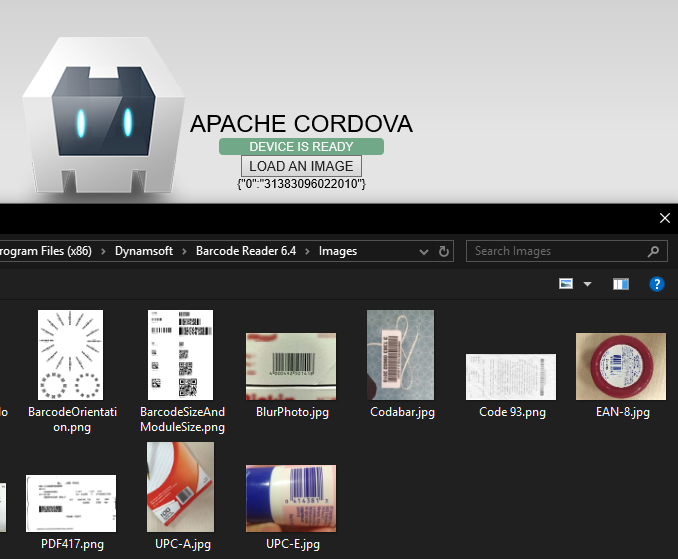
Task: Open the address bar history dropdown
Action: click(425, 251)
